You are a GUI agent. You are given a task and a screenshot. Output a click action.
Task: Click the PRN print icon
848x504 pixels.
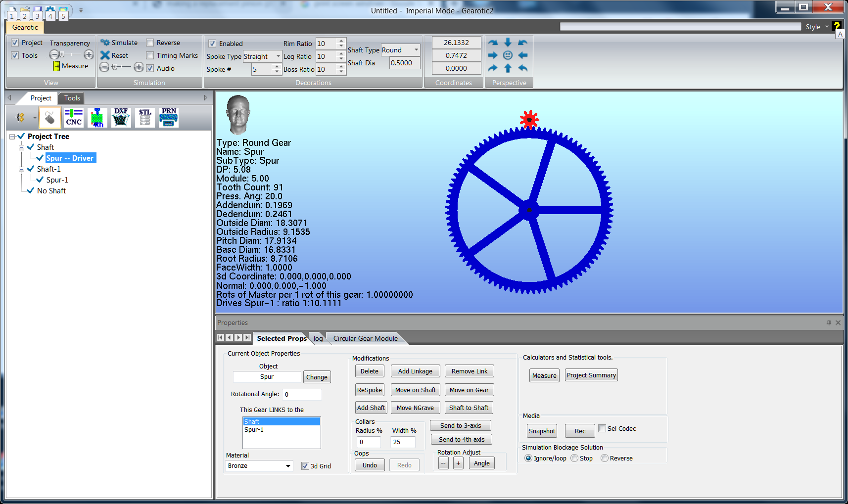[x=169, y=118]
